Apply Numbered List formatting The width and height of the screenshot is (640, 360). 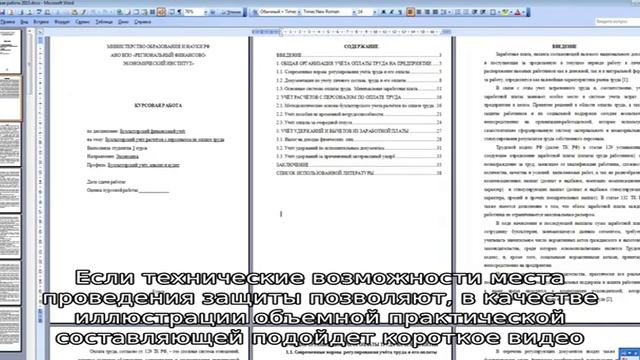coord(458,12)
